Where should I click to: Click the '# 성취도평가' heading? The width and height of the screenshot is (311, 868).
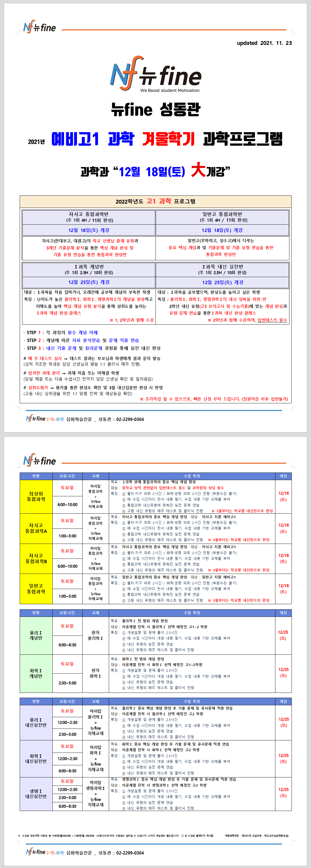tap(36, 387)
